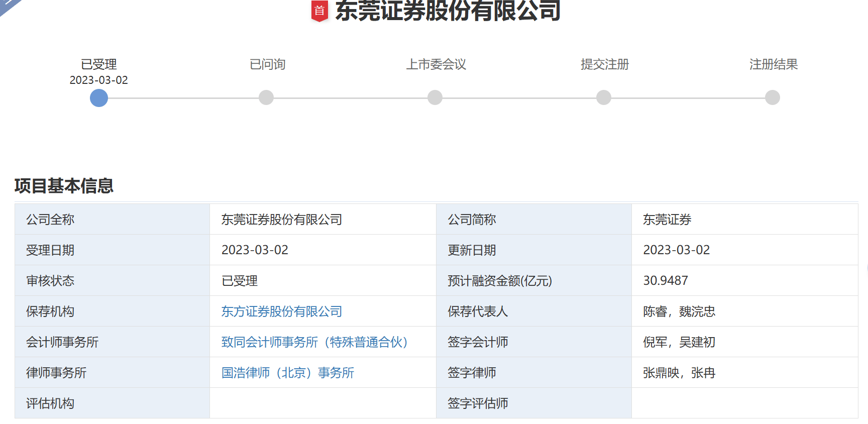
Task: Click the signing lawyers cell 张鼎映，张冉
Action: pos(679,373)
